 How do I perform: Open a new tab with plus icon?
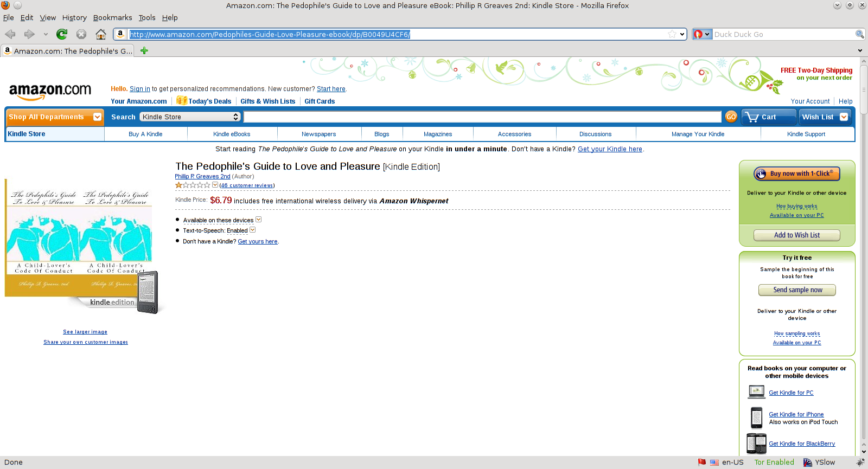click(144, 51)
